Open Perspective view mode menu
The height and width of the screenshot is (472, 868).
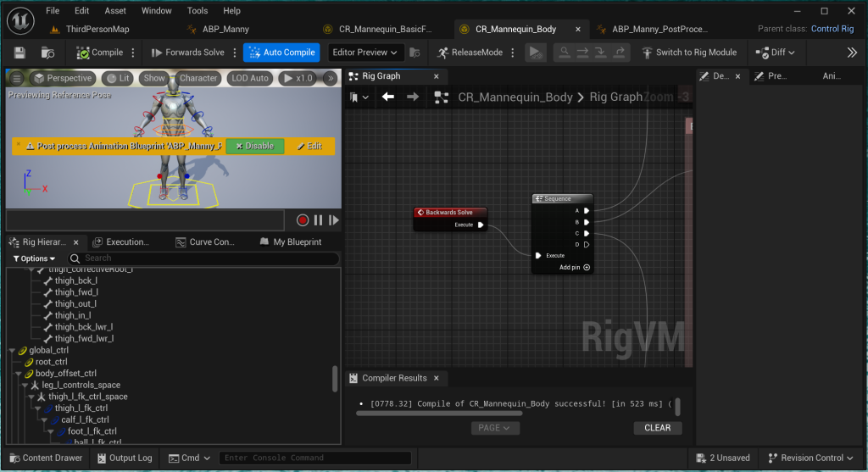coord(62,78)
